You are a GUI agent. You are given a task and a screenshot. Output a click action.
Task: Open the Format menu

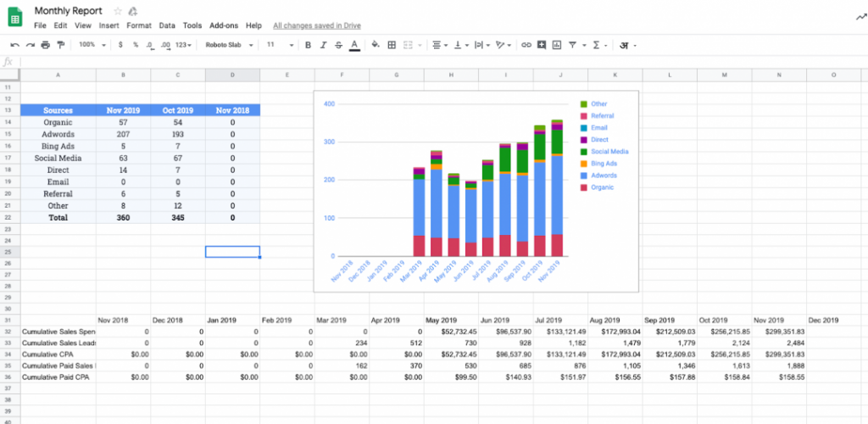[139, 25]
